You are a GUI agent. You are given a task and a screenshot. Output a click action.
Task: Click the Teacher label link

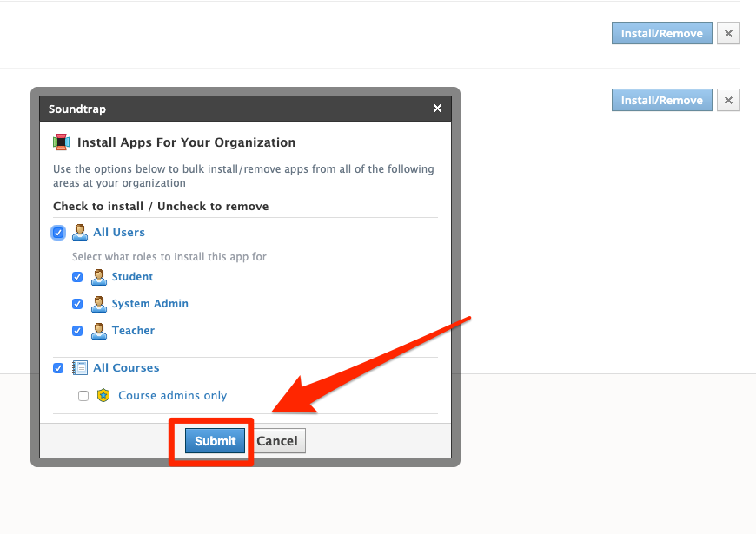[x=133, y=331]
